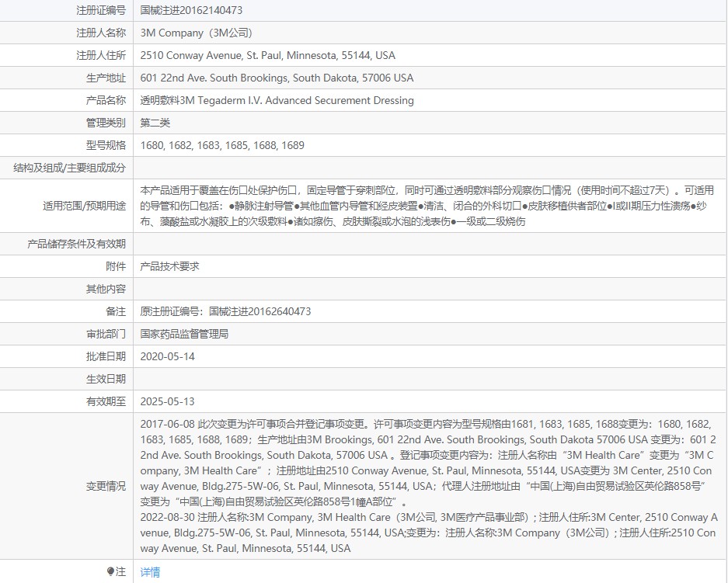The image size is (728, 583).
Task: Click the 生产地址 label
Action: (106, 78)
